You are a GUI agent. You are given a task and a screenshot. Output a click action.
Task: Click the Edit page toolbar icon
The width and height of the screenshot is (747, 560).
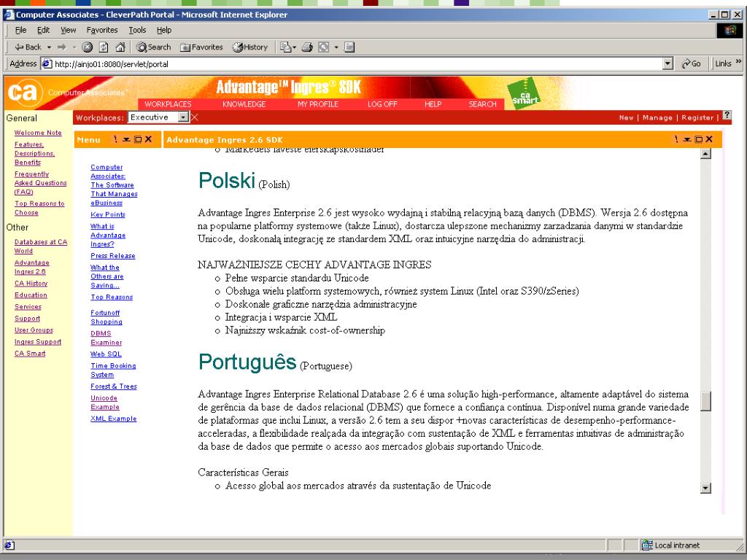(x=349, y=47)
